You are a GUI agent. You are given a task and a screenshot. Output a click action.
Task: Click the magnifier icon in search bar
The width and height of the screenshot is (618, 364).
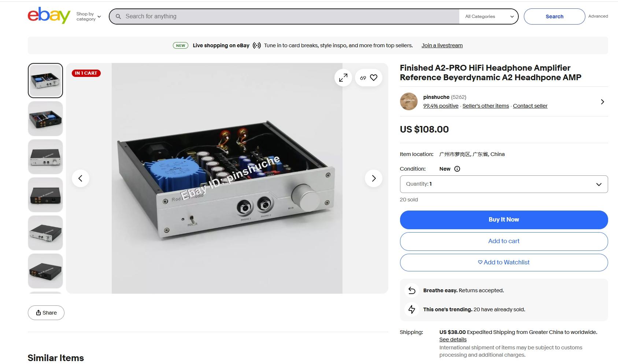pyautogui.click(x=118, y=16)
